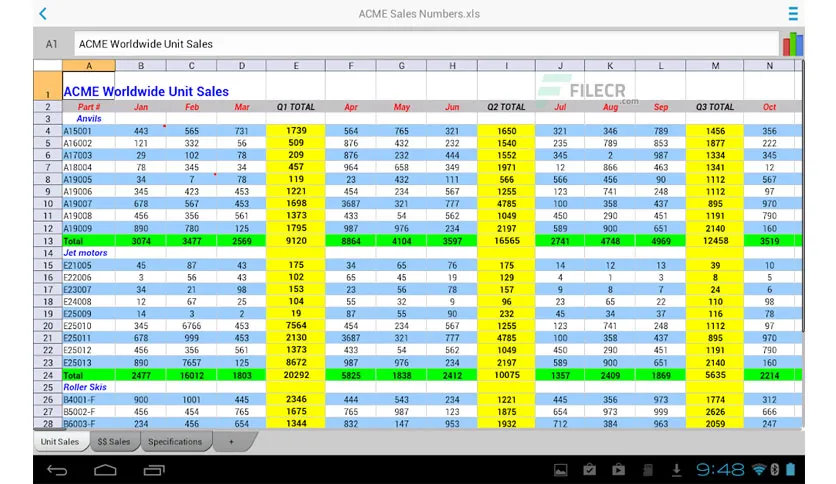The height and width of the screenshot is (484, 836).
Task: Select Q2 total cell '16565'
Action: (x=507, y=240)
